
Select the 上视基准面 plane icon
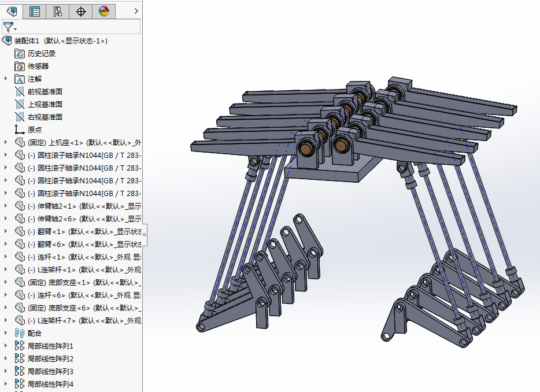point(20,105)
